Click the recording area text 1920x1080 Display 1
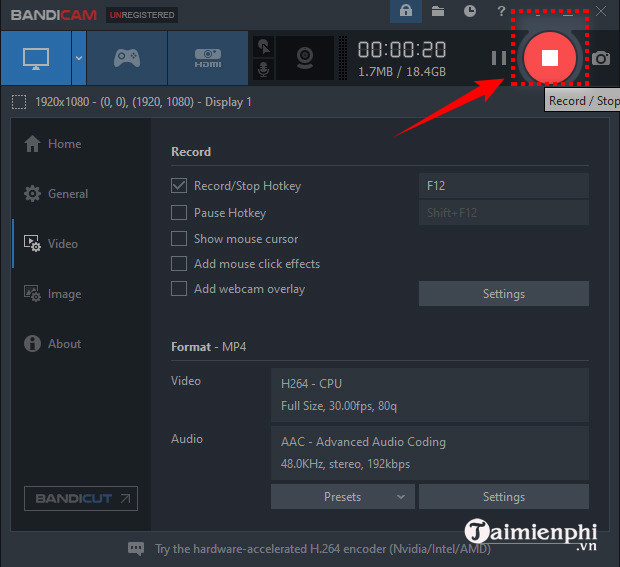620x567 pixels. click(x=143, y=102)
